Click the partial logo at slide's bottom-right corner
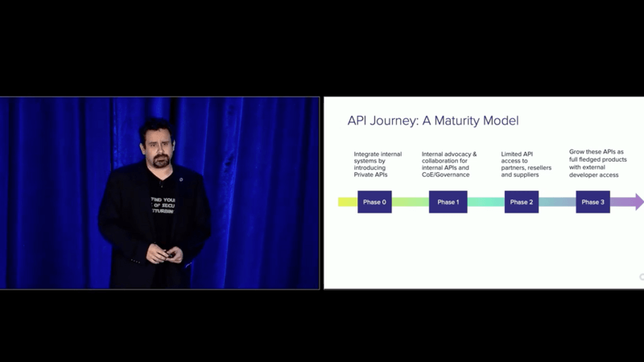This screenshot has width=644, height=362. 641,278
